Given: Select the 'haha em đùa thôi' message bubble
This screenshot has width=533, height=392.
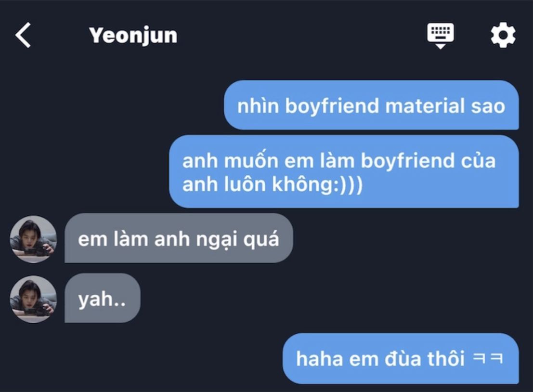Looking at the screenshot, I should pyautogui.click(x=401, y=358).
